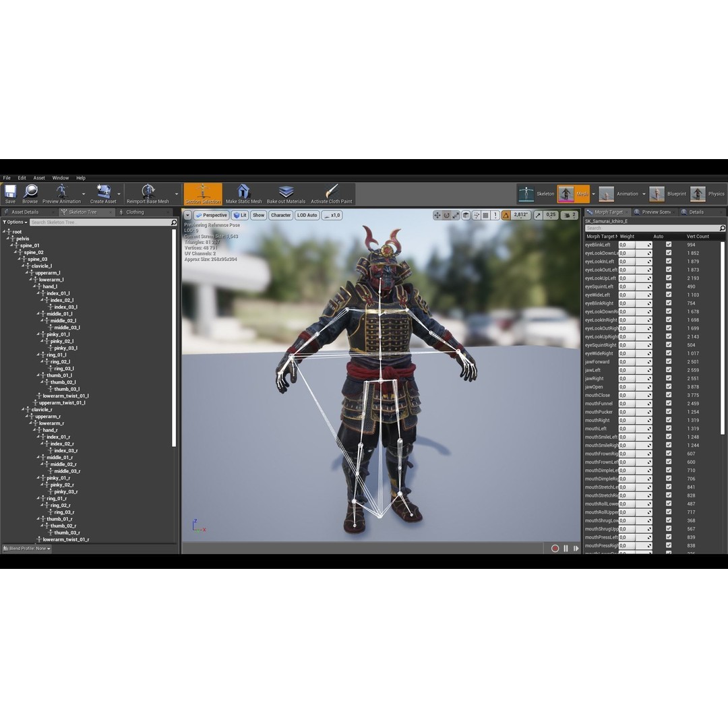Click the x1,0 playback speed button
The height and width of the screenshot is (728, 728).
pos(332,215)
